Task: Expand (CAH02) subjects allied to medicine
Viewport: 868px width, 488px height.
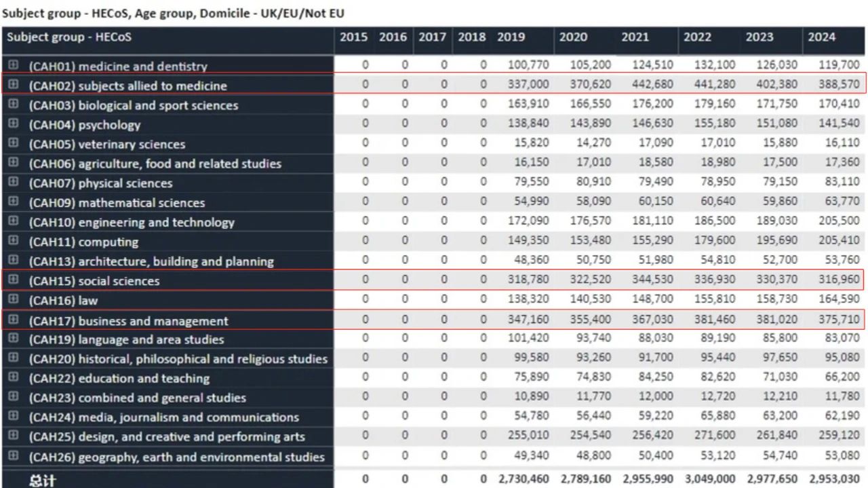Action: pos(14,85)
